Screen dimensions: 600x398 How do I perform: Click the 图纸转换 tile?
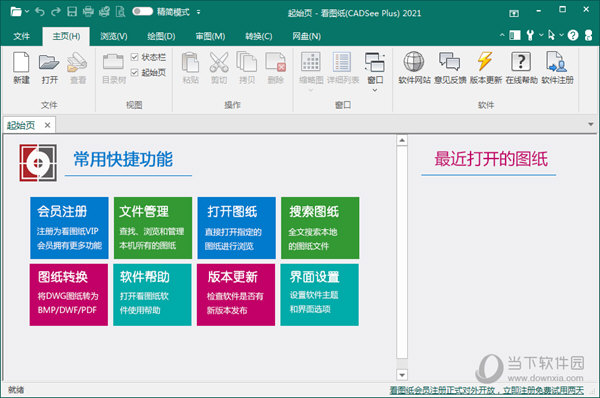point(68,295)
